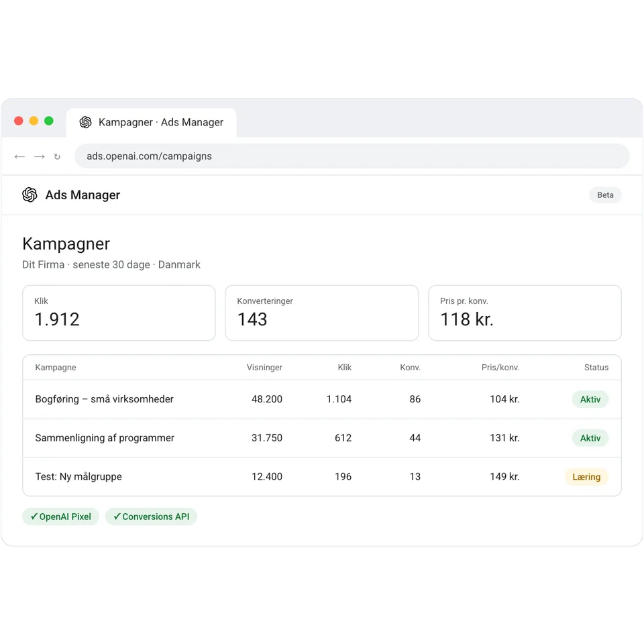The height and width of the screenshot is (644, 644).
Task: Select the 12.400 visninger cell
Action: [267, 477]
